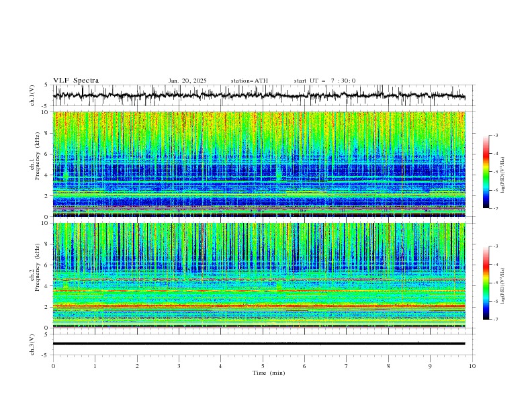Click the "6" kHz tick of ch.1 frequency axis
Screen dimensions: 532x411
47,154
